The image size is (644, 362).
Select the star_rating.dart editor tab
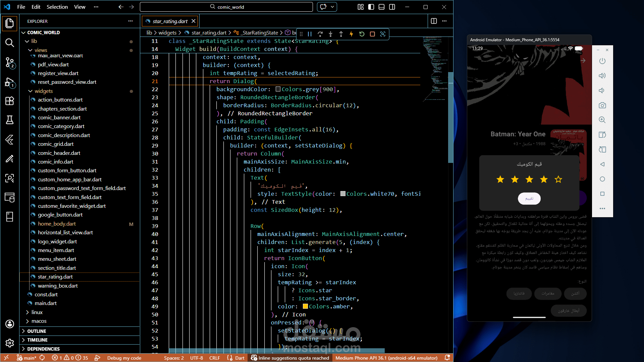click(x=170, y=21)
